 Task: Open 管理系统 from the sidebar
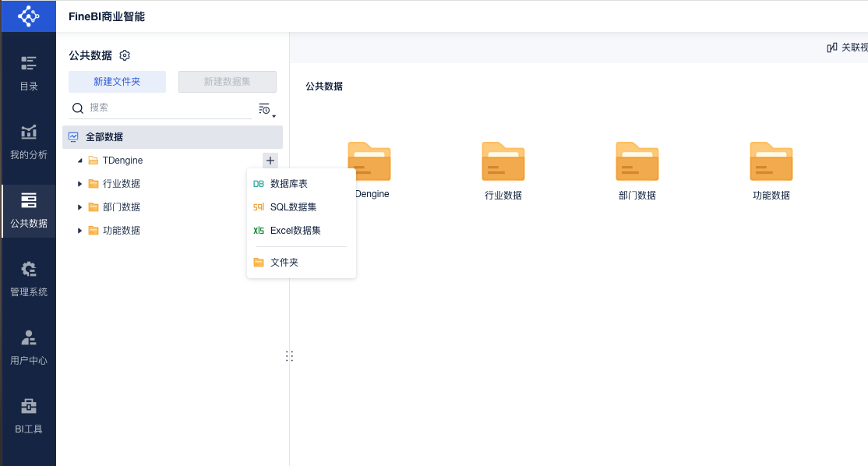point(28,278)
